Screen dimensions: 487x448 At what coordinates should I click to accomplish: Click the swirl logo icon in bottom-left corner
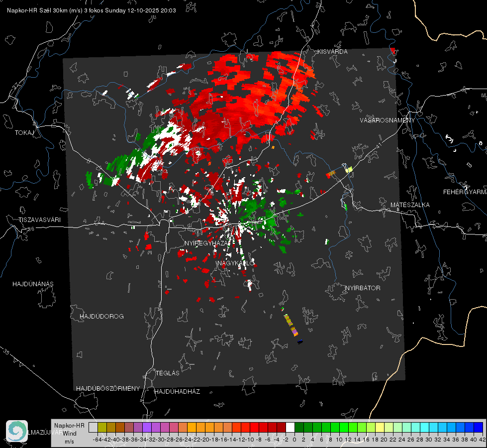click(17, 431)
